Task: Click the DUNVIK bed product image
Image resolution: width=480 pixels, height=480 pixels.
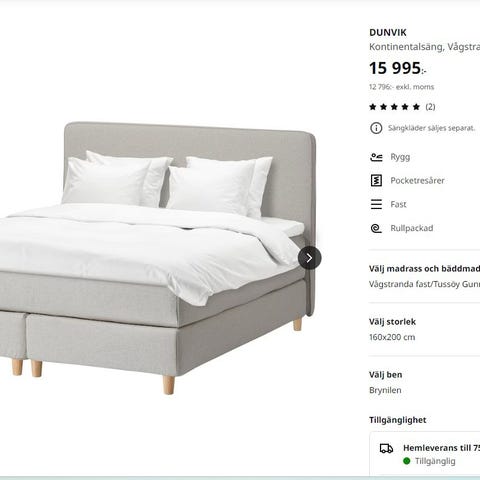Action: pos(157,258)
